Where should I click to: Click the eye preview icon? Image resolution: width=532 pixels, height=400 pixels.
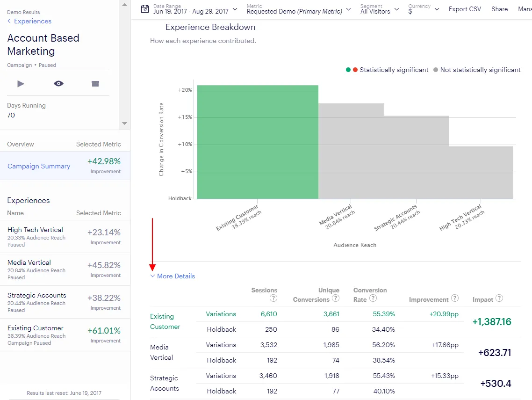(58, 84)
